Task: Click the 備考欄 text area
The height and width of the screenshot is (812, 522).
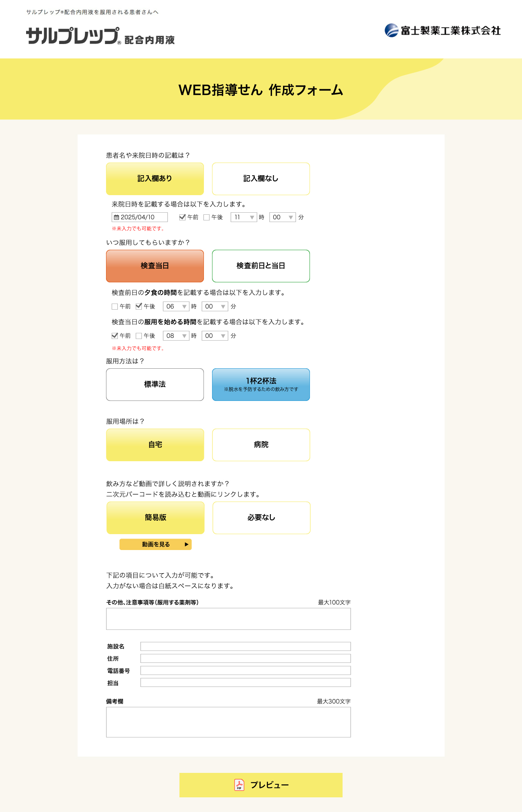Action: click(228, 722)
